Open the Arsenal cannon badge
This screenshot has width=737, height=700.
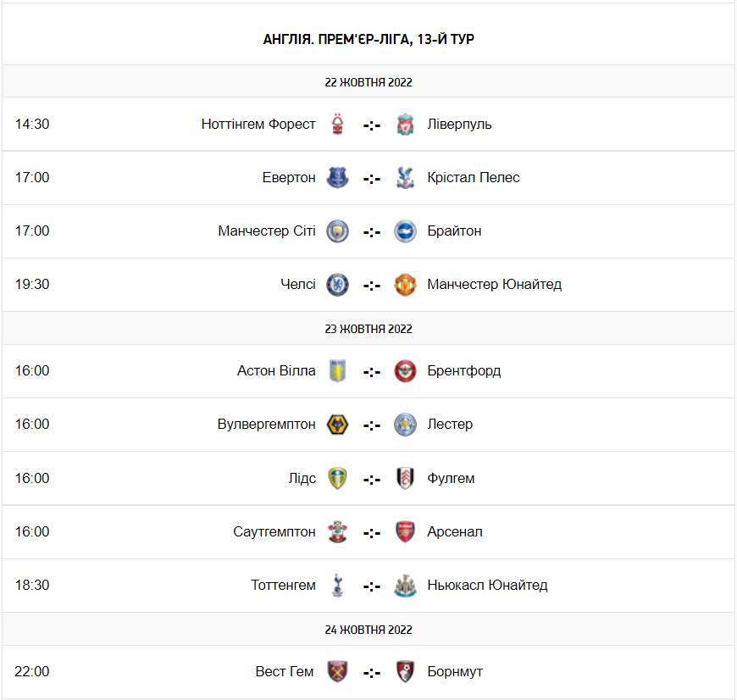(405, 531)
